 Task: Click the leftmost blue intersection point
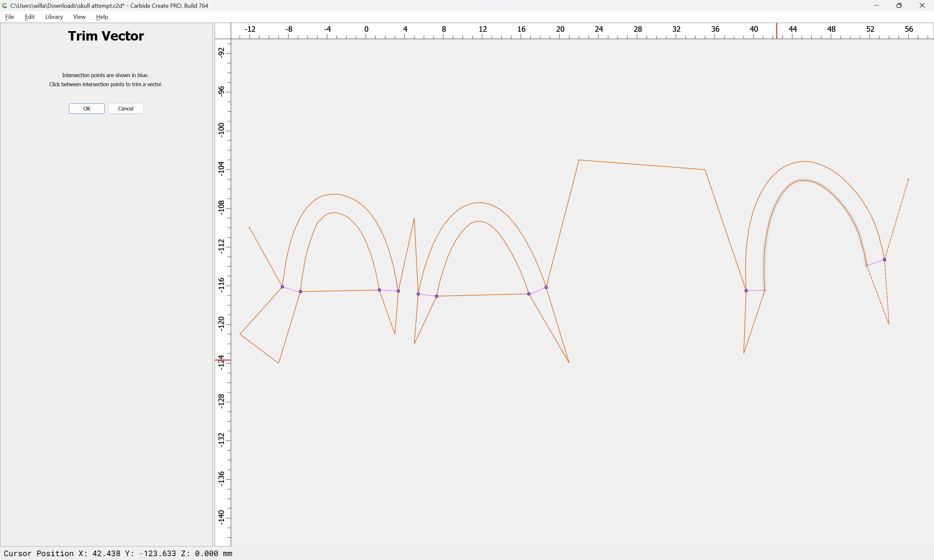coord(282,287)
